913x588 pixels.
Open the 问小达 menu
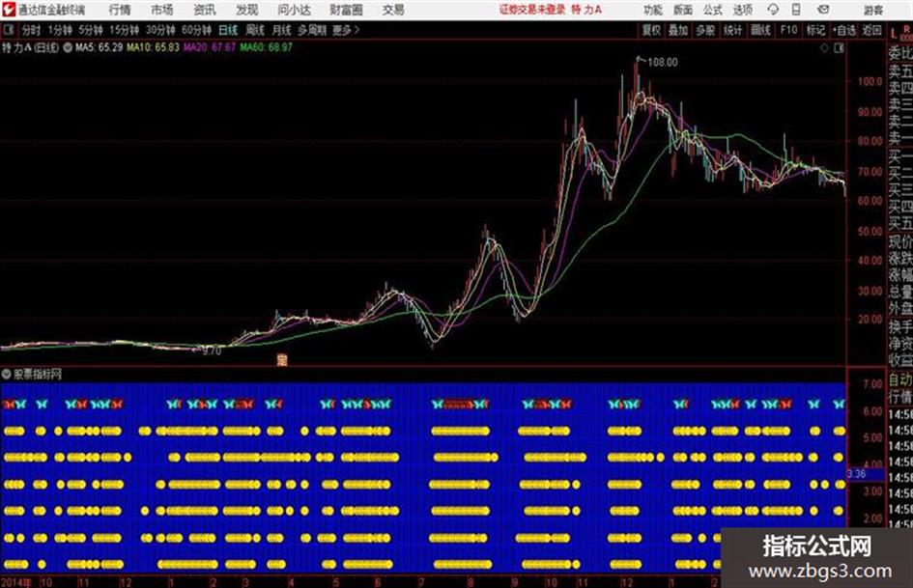coord(294,10)
